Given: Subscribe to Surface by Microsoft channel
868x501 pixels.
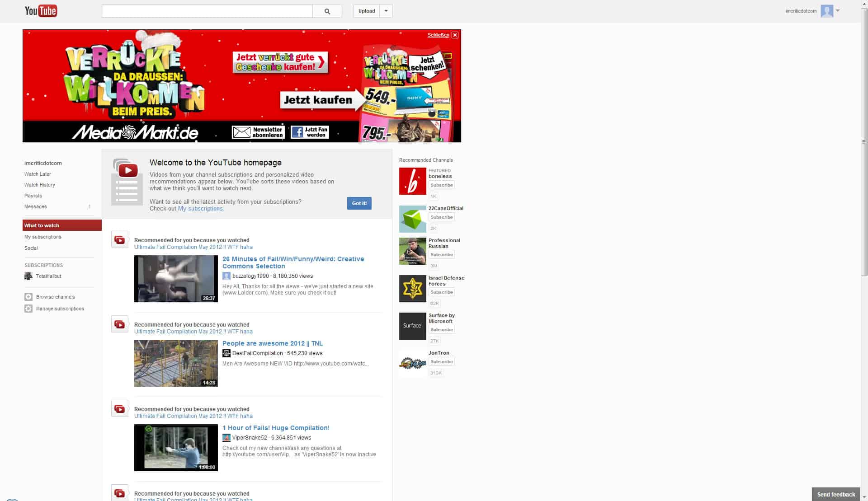Looking at the screenshot, I should pos(442,330).
